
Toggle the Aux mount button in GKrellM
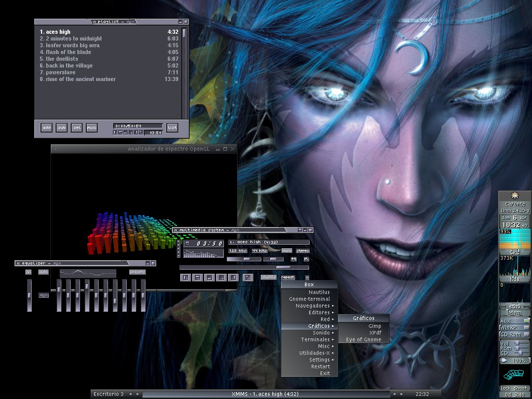(526, 321)
